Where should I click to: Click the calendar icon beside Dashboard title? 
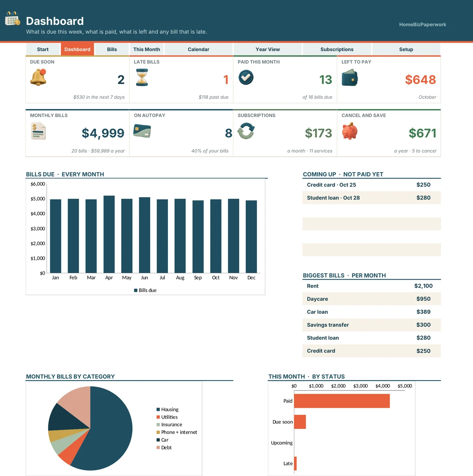[13, 18]
